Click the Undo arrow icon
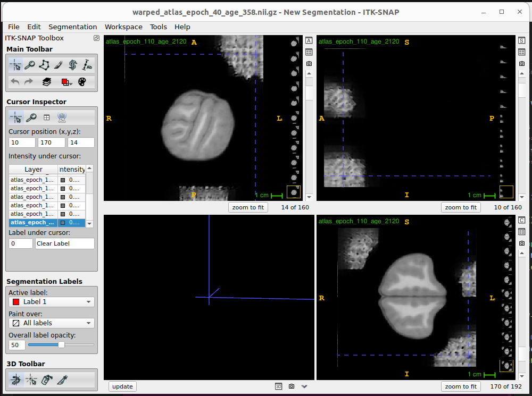The height and width of the screenshot is (396, 532). [x=15, y=82]
